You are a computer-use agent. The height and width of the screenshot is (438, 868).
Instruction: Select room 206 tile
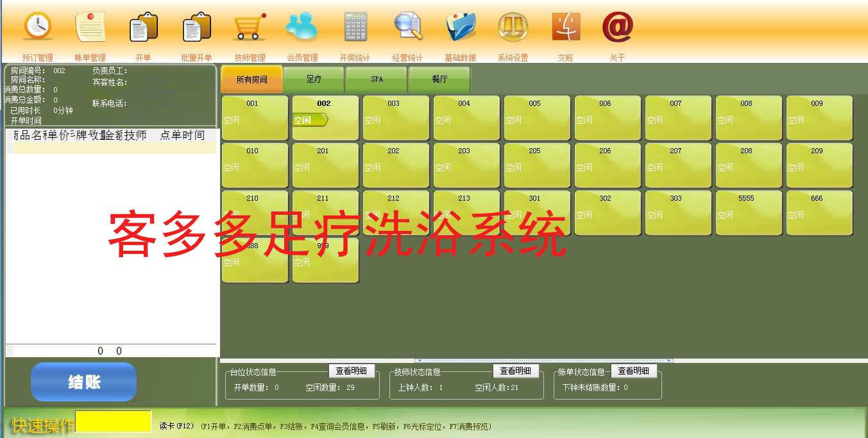[x=608, y=165]
